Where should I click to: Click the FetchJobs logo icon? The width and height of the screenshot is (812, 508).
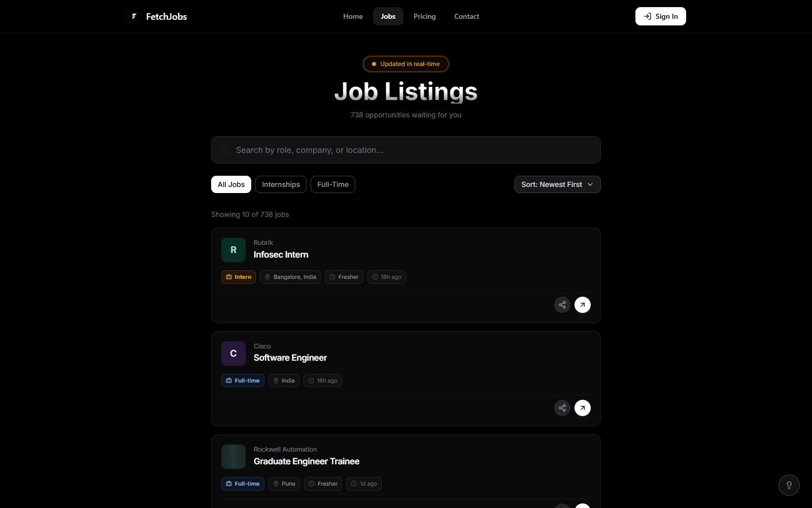(x=134, y=16)
